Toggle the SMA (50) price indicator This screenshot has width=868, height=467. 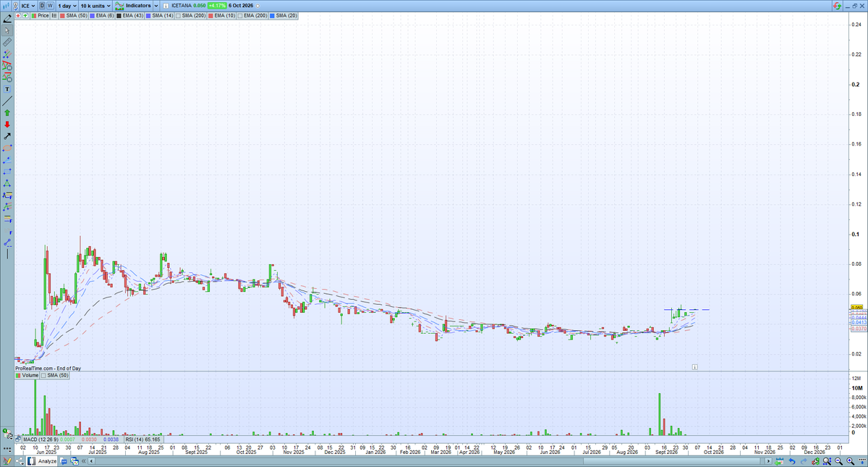click(x=73, y=15)
